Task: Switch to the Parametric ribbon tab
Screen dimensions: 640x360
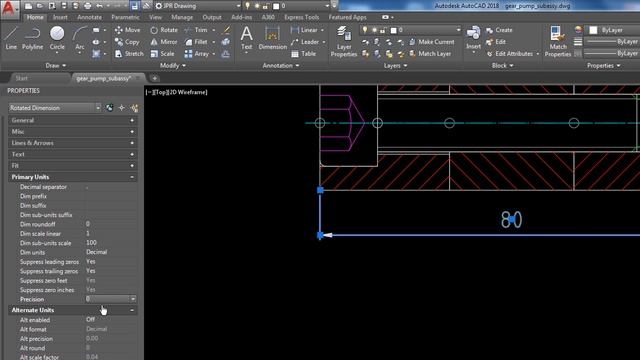Action: click(125, 17)
